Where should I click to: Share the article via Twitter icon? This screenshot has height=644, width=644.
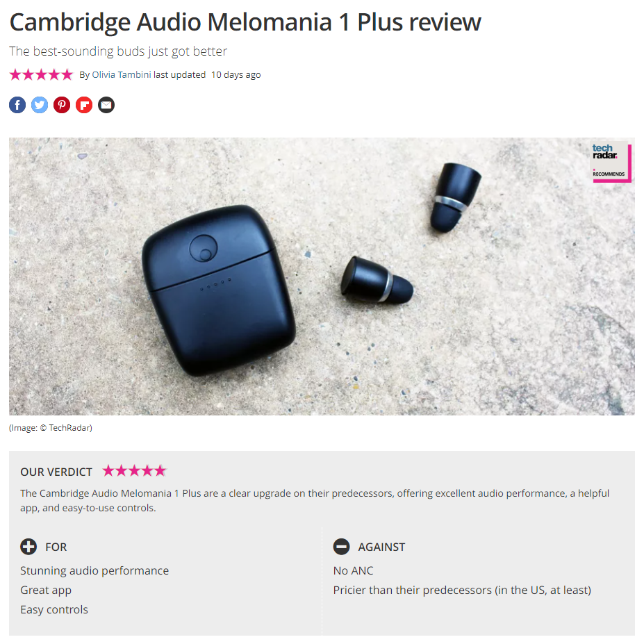(x=40, y=105)
